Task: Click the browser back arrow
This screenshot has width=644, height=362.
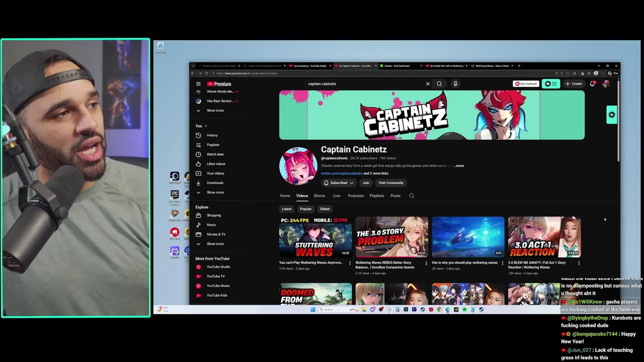Action: 193,73
